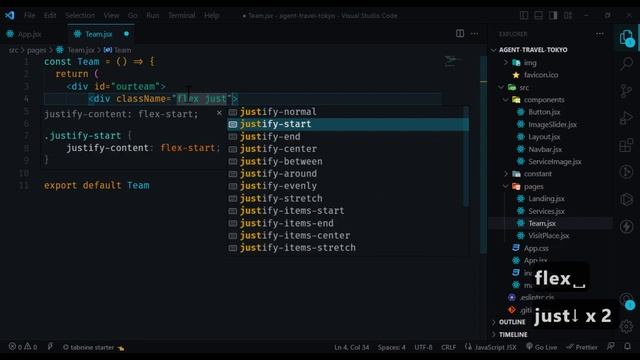Open the Help menu
Screen dimensions: 640x360
(211, 16)
